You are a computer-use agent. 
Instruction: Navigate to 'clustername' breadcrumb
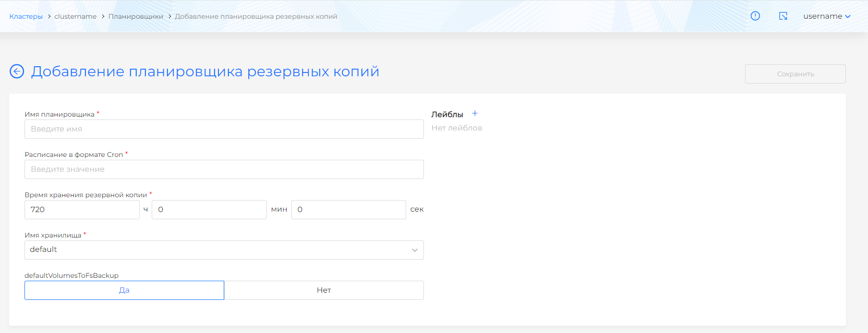75,16
